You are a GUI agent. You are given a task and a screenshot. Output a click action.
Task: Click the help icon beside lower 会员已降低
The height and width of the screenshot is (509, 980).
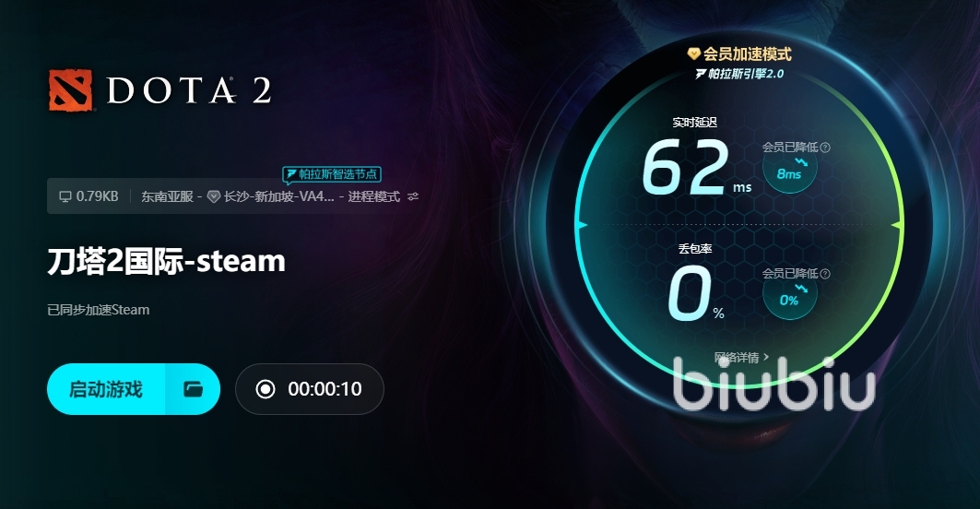[825, 273]
